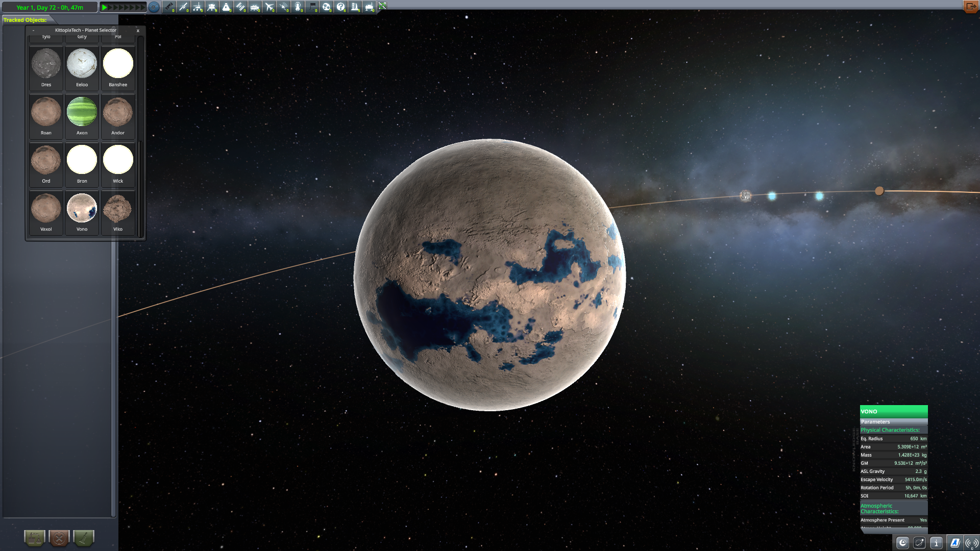Open the info button in bottom toolbar

coord(936,543)
